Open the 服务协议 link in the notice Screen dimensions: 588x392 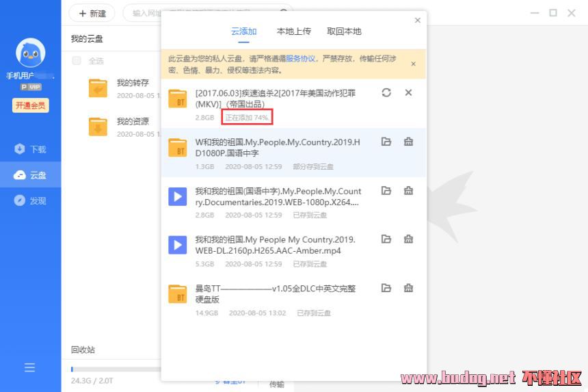(300, 59)
